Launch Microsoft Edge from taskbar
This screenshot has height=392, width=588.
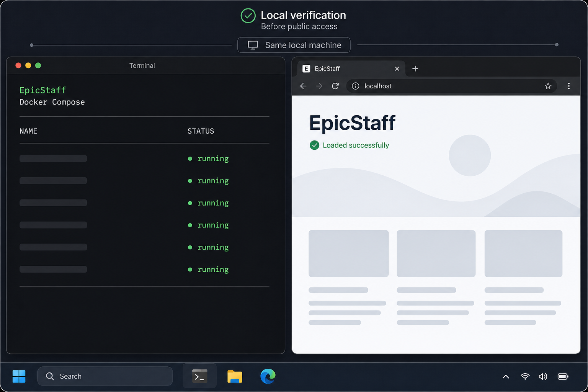[x=268, y=376]
